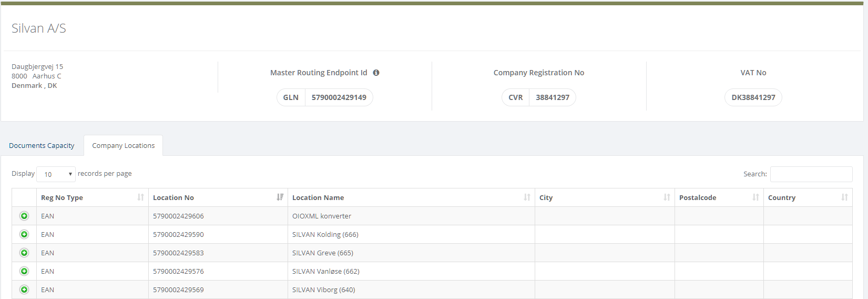Open the SILVAN Viborg (640) link
The image size is (868, 299).
pos(324,290)
